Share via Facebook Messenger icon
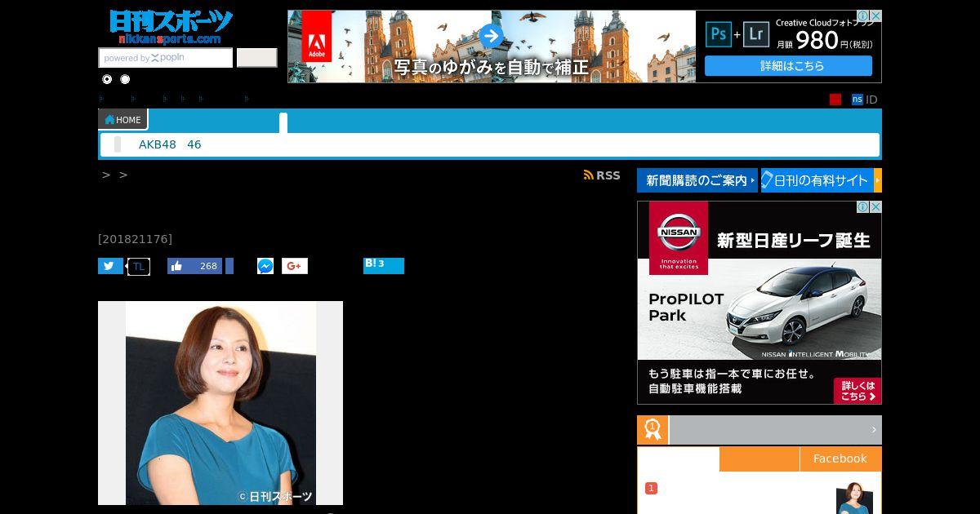 tap(265, 266)
